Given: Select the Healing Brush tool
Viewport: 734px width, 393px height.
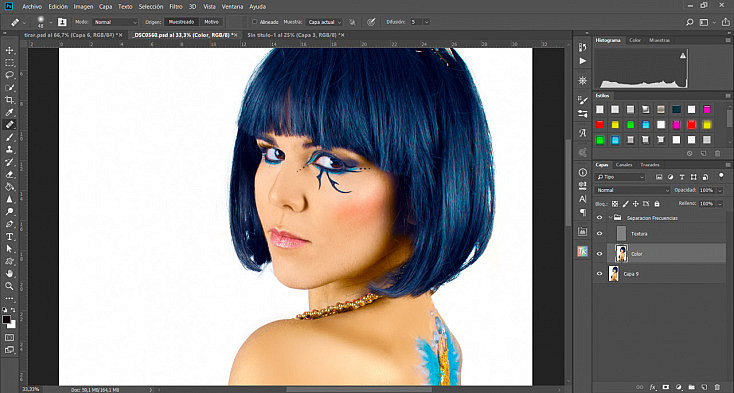Looking at the screenshot, I should coord(9,124).
